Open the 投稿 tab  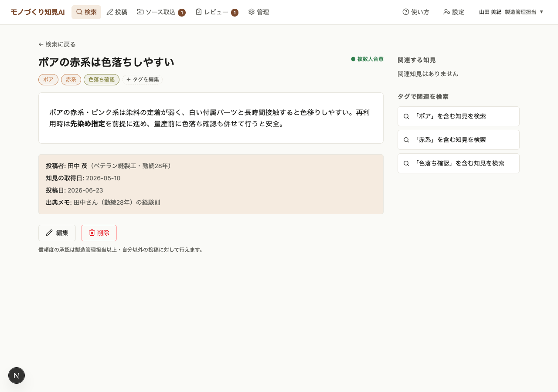pyautogui.click(x=117, y=12)
